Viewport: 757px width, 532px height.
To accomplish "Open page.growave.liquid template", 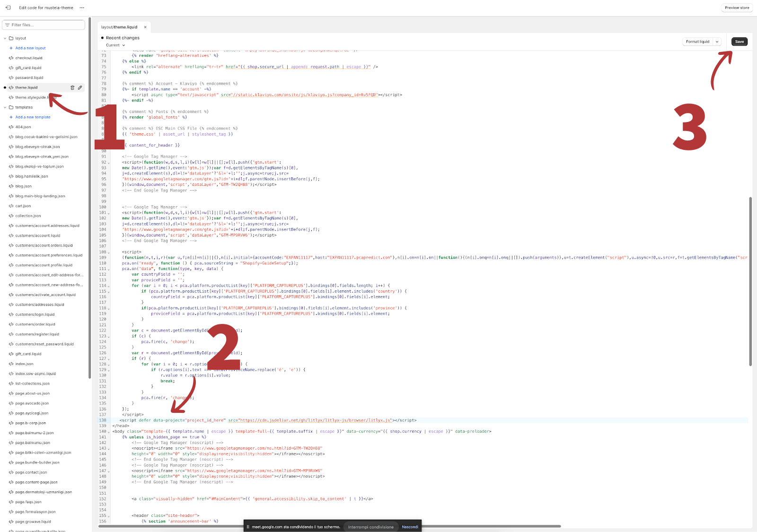I will 33,522.
